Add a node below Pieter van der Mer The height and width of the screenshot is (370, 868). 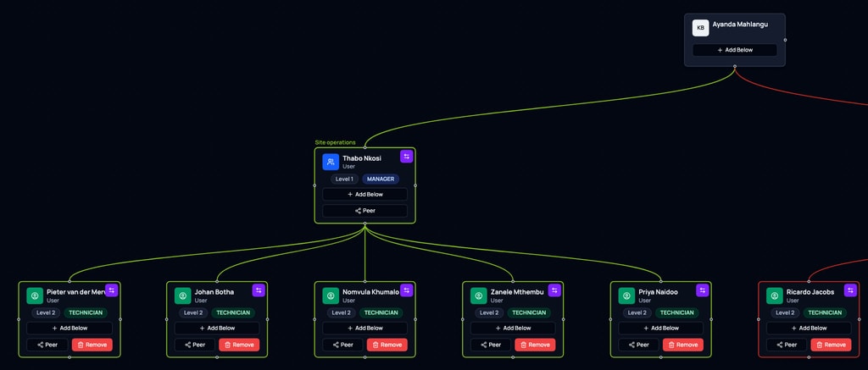point(70,328)
